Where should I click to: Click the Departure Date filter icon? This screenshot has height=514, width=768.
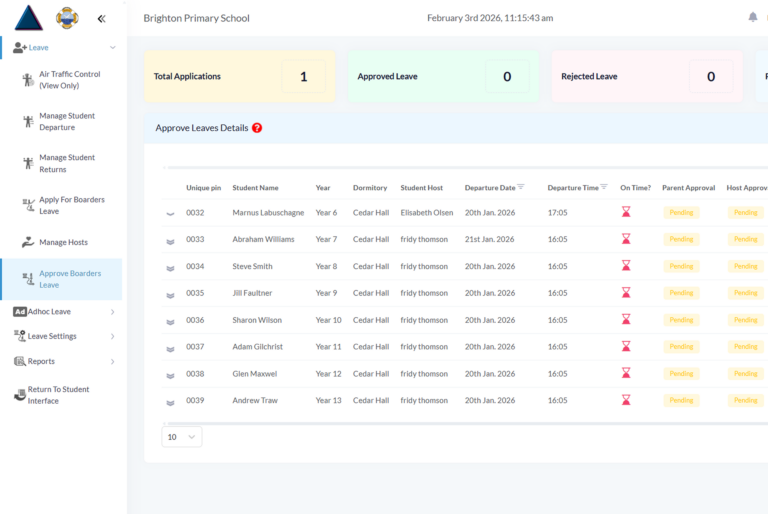pos(521,187)
